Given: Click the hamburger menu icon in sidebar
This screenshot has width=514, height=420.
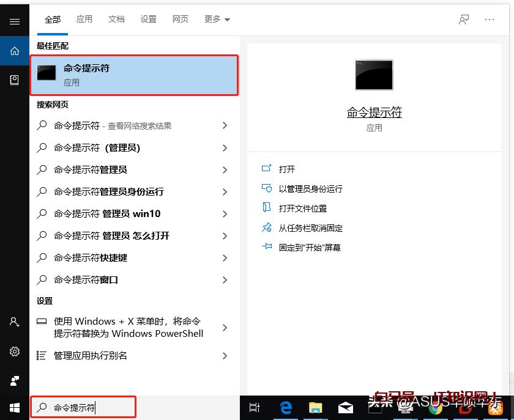Looking at the screenshot, I should [15, 21].
